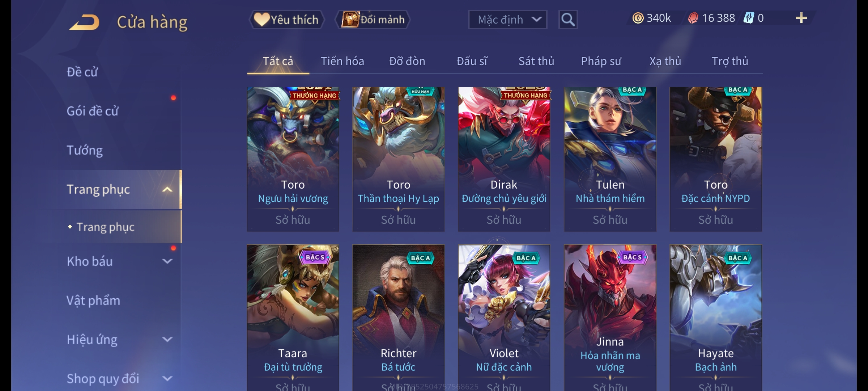Expand the Hiệu ứng sidebar section
This screenshot has width=868, height=391.
point(167,339)
